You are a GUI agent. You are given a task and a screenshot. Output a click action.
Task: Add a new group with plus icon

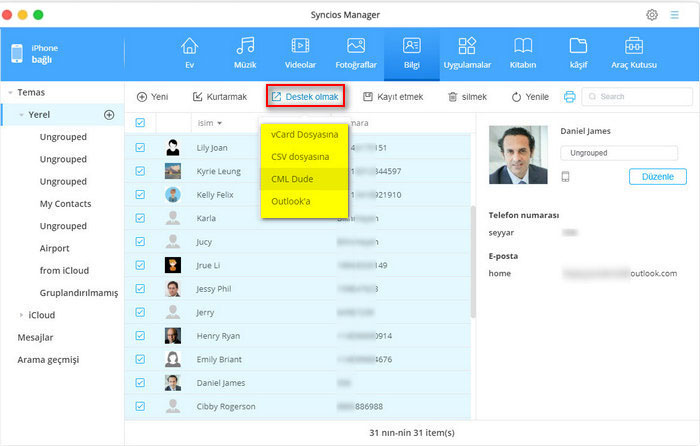(109, 115)
